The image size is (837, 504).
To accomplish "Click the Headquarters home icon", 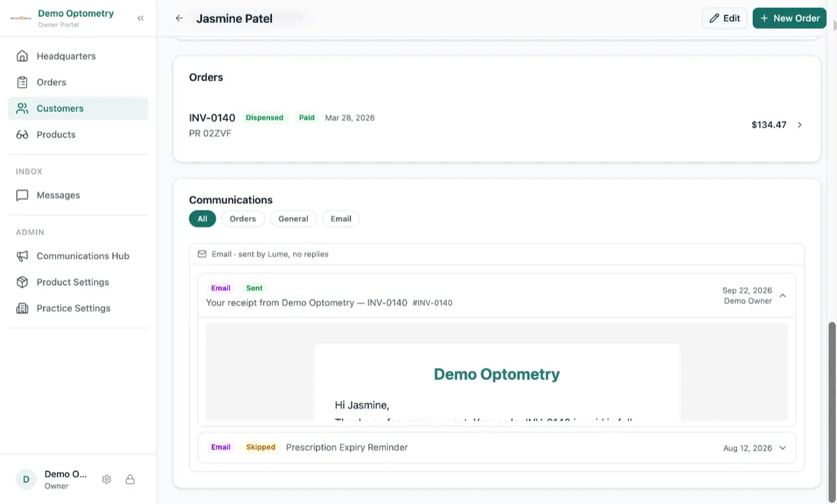I will (22, 56).
